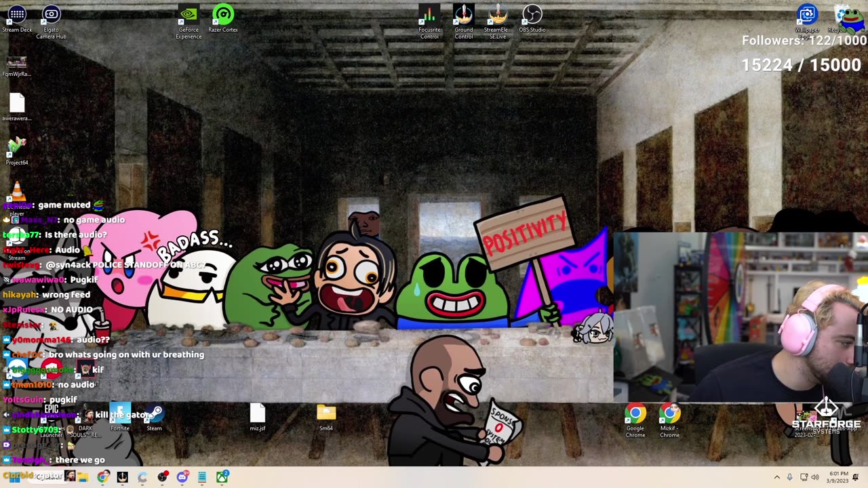Viewport: 868px width, 488px height.
Task: Click the microphone tray icon
Action: pyautogui.click(x=789, y=477)
